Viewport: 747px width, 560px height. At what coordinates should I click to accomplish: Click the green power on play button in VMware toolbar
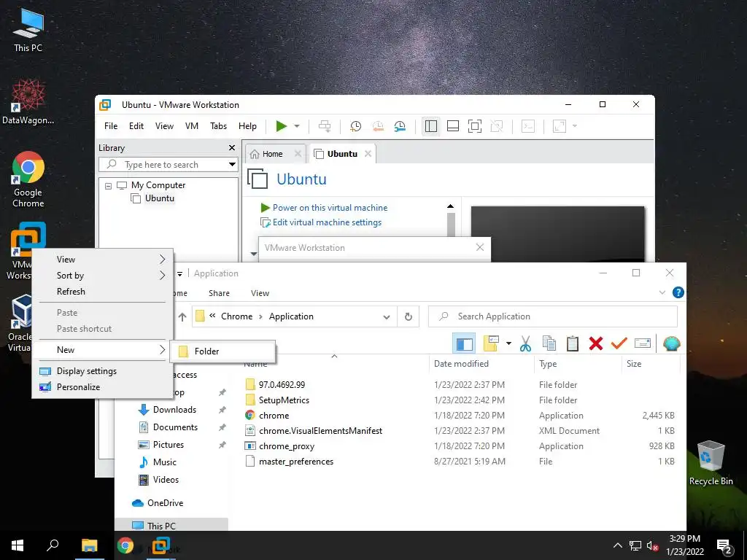pos(282,126)
